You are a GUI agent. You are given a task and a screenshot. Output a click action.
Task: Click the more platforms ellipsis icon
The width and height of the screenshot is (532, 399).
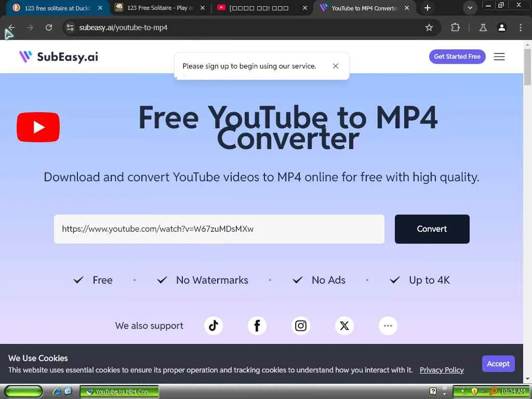[388, 326]
